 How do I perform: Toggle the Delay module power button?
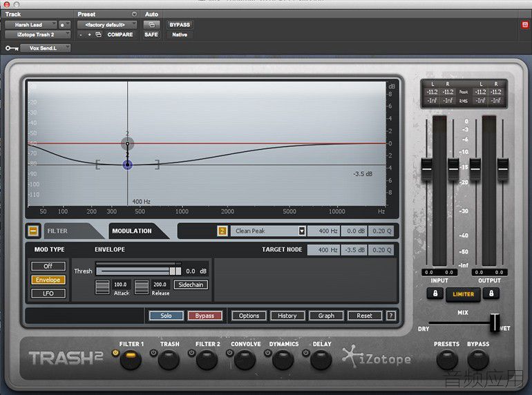tap(305, 353)
